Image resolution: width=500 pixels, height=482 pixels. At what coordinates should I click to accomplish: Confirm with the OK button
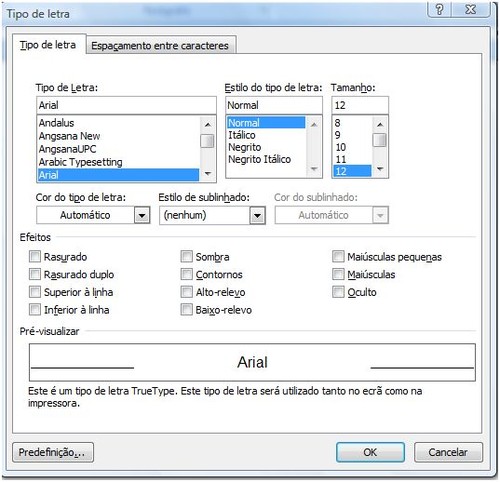(x=370, y=452)
